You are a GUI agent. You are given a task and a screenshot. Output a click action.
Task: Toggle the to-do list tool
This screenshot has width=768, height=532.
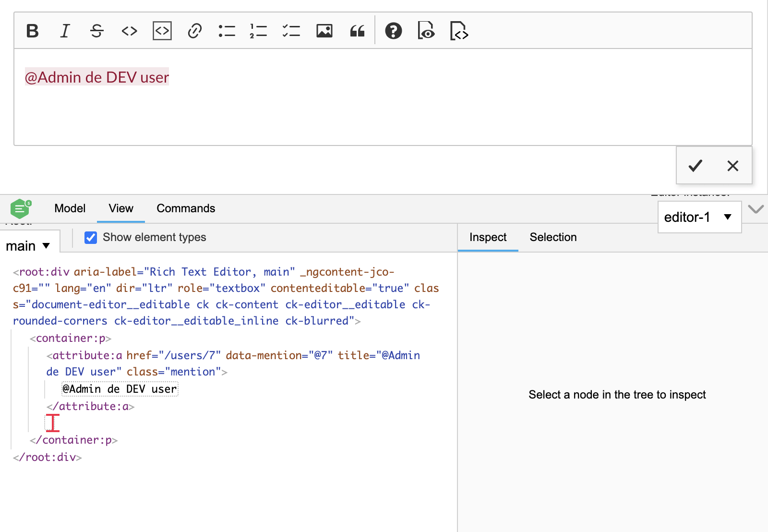point(291,31)
